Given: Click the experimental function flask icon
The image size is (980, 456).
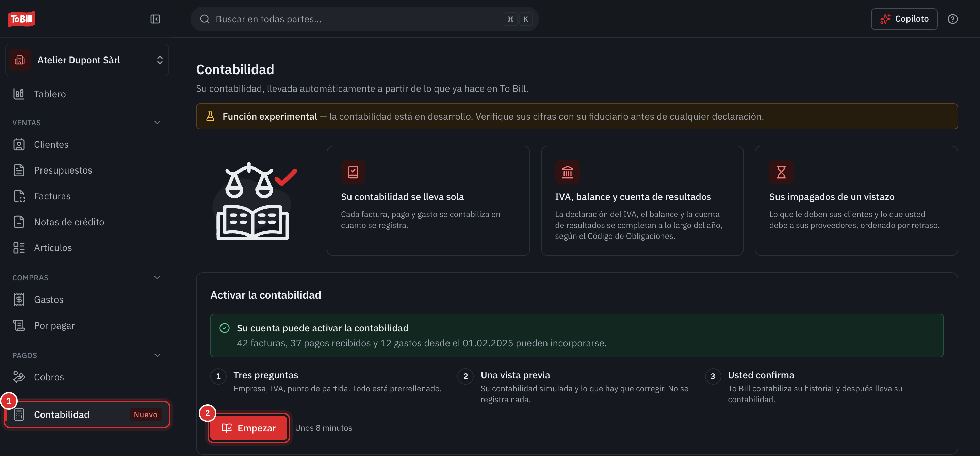Looking at the screenshot, I should coord(210,116).
